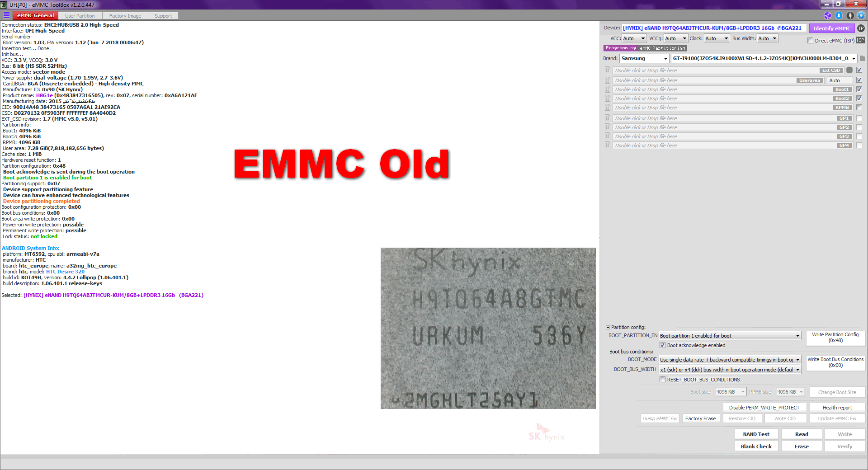Click the Erase button
Image resolution: width=868 pixels, height=470 pixels.
(802, 446)
